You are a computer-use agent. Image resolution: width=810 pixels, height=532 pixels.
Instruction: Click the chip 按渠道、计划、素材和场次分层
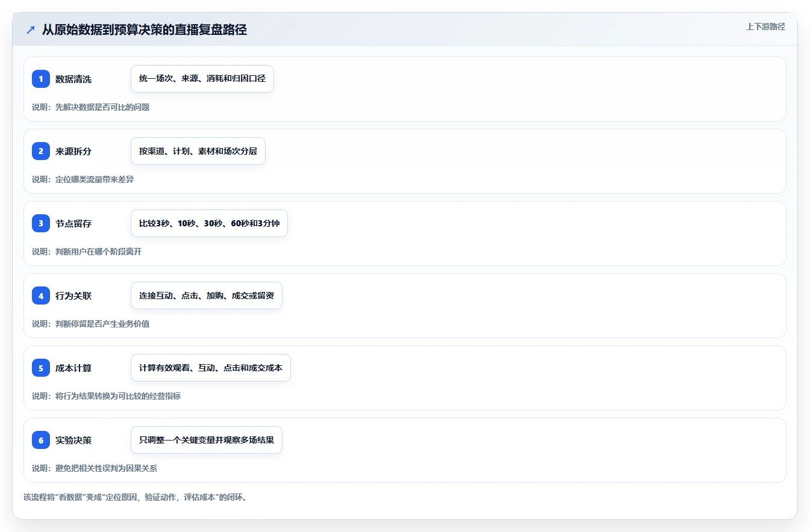tap(198, 151)
